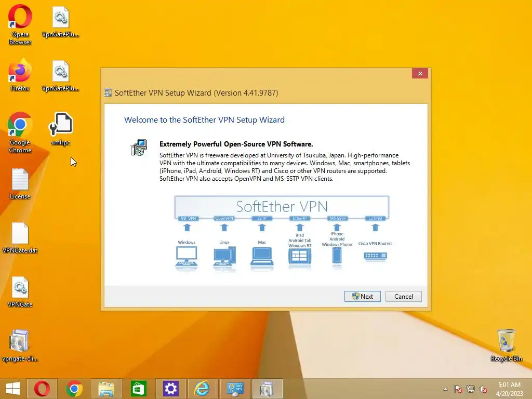Click the Next button in the setup wizard

pos(362,296)
